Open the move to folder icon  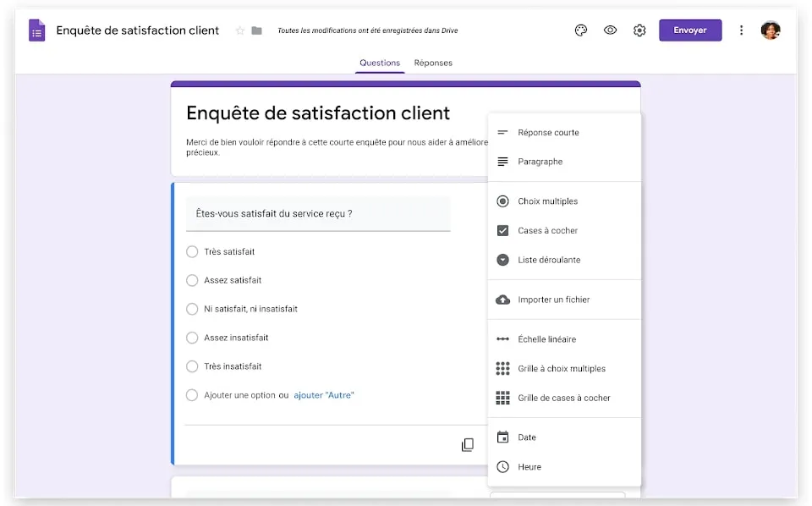point(257,30)
